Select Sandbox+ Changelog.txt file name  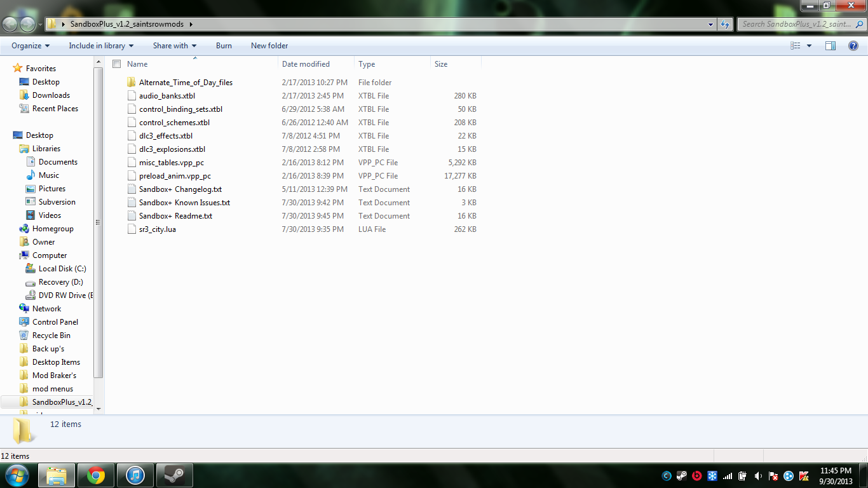click(180, 189)
